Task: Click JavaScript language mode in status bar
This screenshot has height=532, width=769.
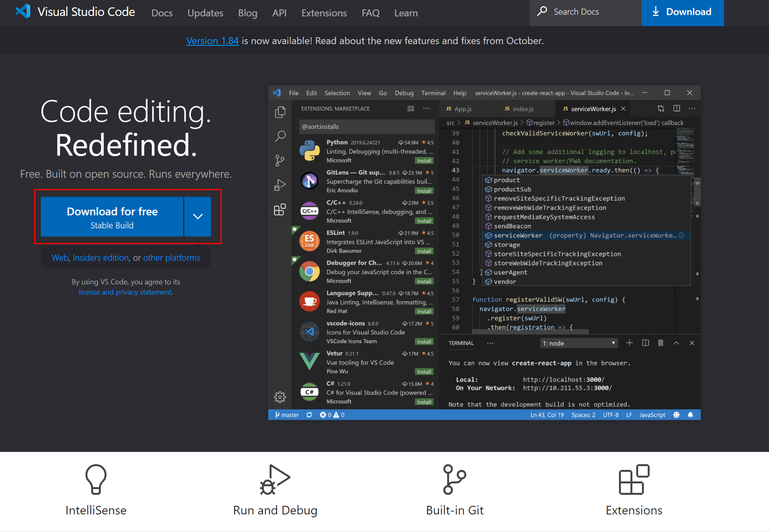Action: click(x=652, y=415)
